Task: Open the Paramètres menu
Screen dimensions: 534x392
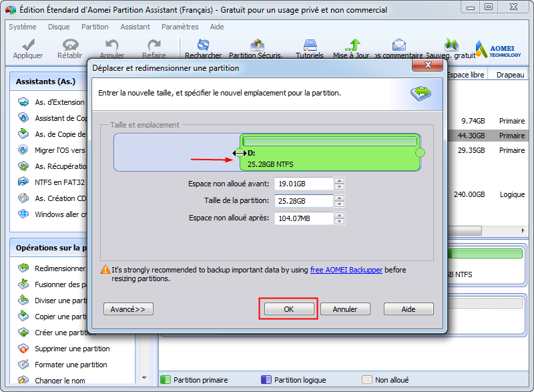Action: click(180, 27)
